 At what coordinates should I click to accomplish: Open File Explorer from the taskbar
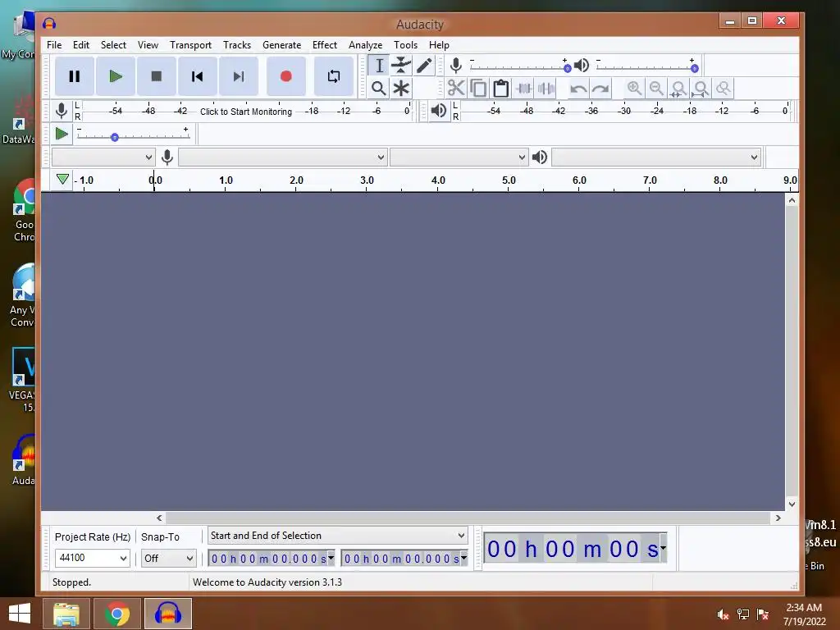point(66,614)
